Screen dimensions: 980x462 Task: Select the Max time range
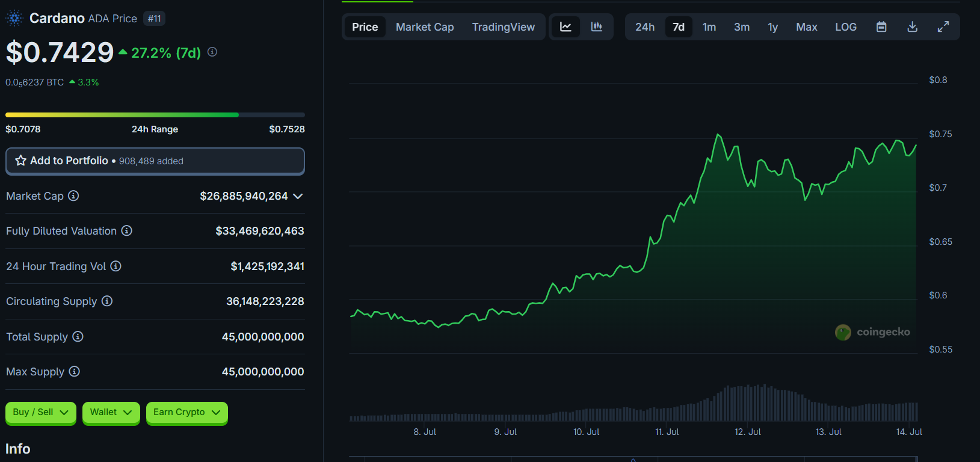807,27
